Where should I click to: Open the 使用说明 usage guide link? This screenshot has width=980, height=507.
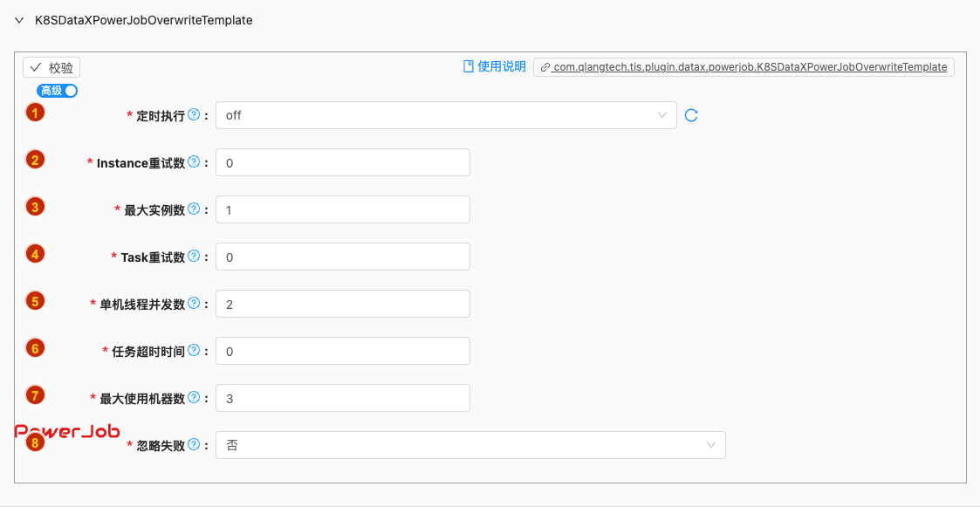coord(495,67)
